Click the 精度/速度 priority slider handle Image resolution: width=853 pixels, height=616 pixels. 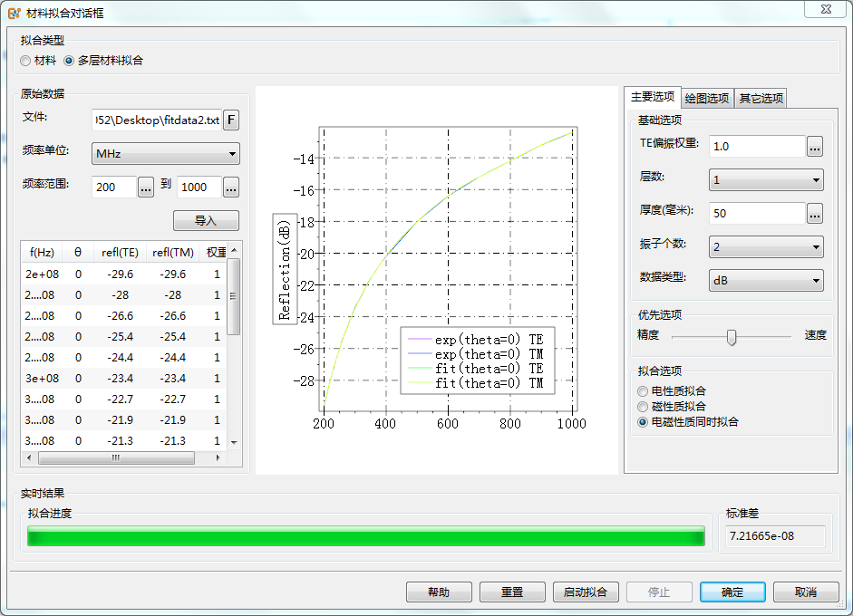pos(732,337)
